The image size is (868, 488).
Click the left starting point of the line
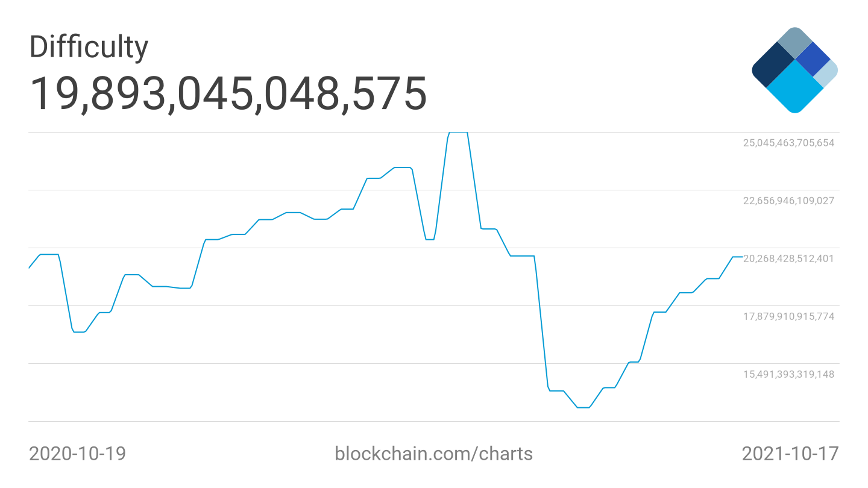30,267
